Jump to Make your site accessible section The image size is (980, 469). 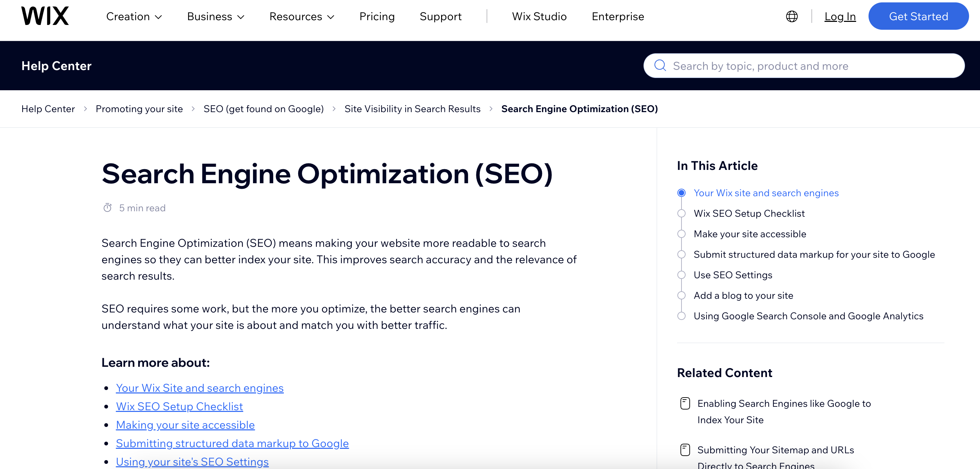pyautogui.click(x=750, y=234)
